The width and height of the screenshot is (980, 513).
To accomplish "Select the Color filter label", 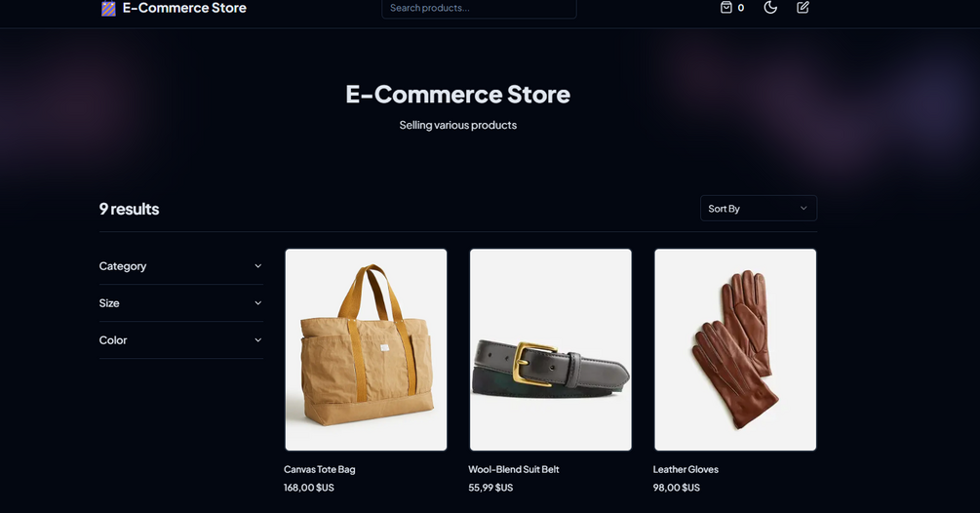I will 113,340.
